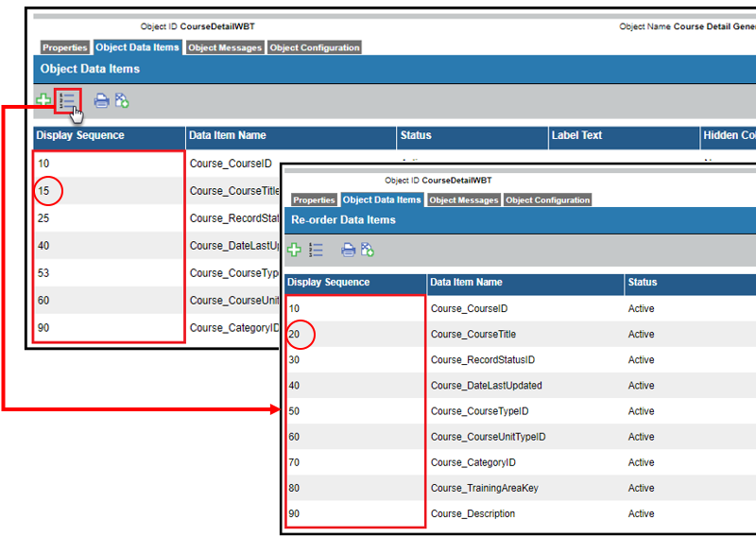The width and height of the screenshot is (756, 537).
Task: Click Active status of Course_CourseTypeID row
Action: 642,411
